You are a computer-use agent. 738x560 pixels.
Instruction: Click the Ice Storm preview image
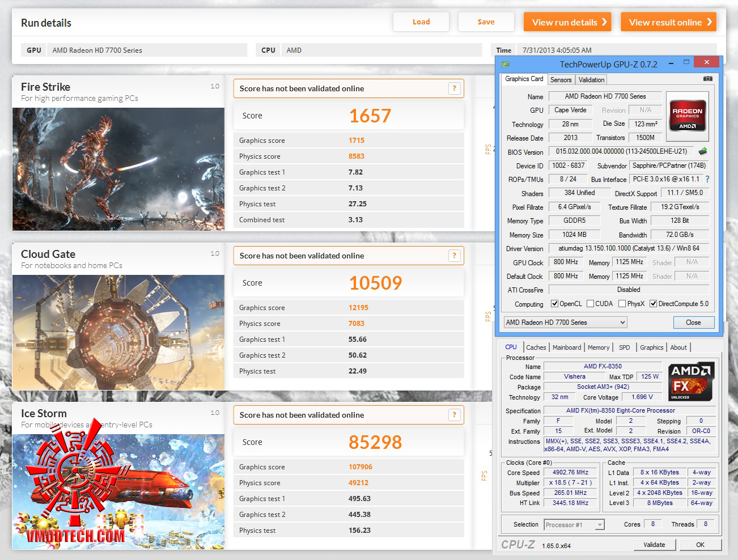pos(118,491)
